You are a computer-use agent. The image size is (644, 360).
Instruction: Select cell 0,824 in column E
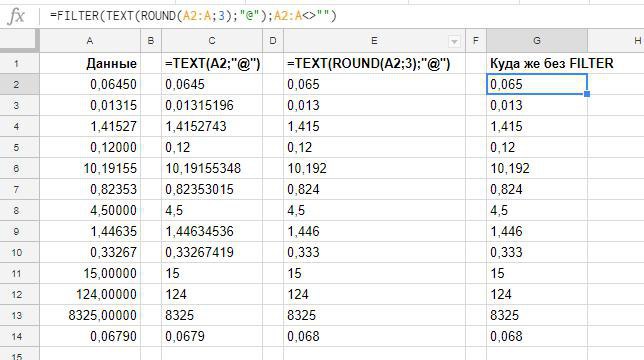click(374, 189)
